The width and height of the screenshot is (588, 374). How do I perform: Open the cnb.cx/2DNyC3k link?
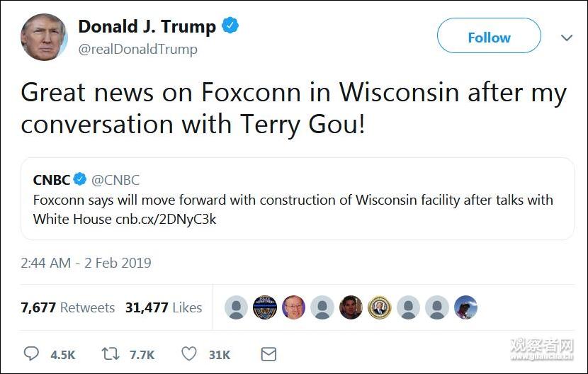[x=166, y=219]
